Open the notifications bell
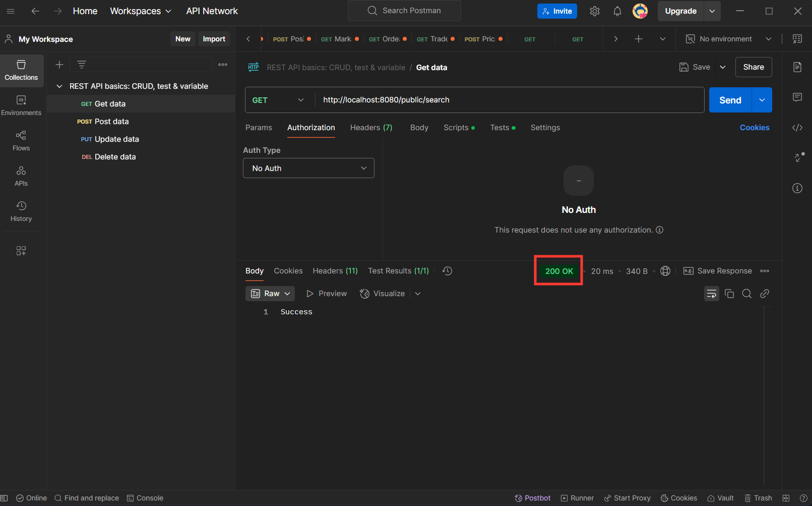This screenshot has height=506, width=812. point(617,11)
